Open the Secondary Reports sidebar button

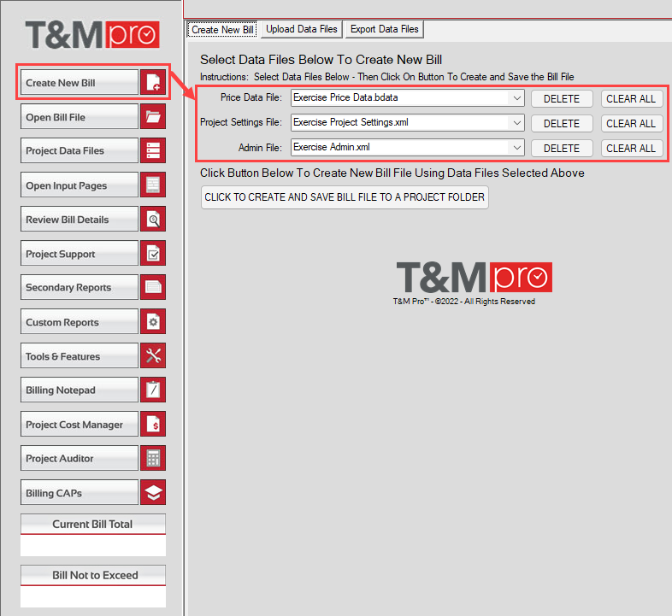pos(80,287)
